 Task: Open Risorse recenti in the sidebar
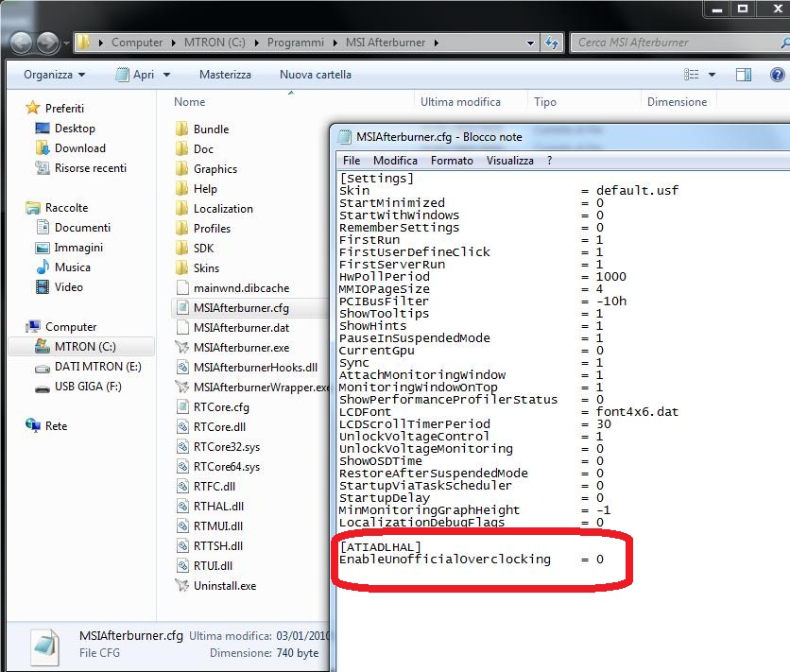click(81, 168)
